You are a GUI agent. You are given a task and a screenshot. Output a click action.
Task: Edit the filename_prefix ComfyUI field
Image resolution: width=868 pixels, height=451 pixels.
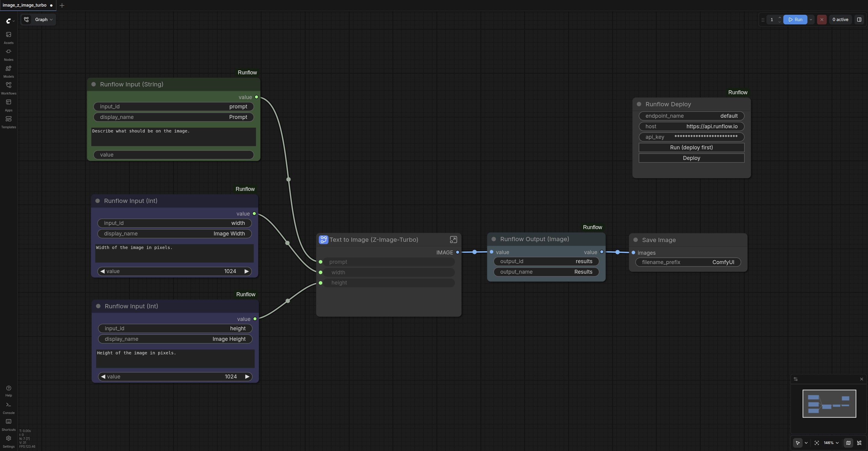point(688,262)
